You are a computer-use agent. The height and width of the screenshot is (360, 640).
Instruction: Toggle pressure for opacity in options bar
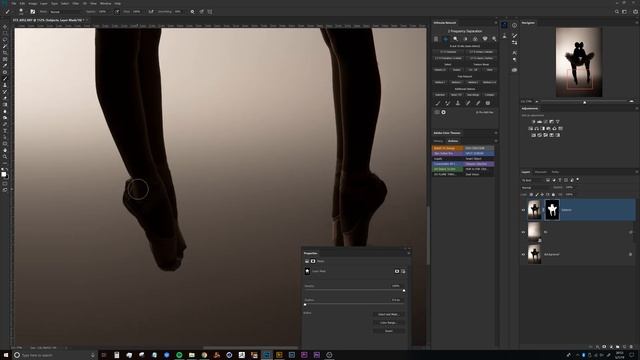click(x=117, y=12)
